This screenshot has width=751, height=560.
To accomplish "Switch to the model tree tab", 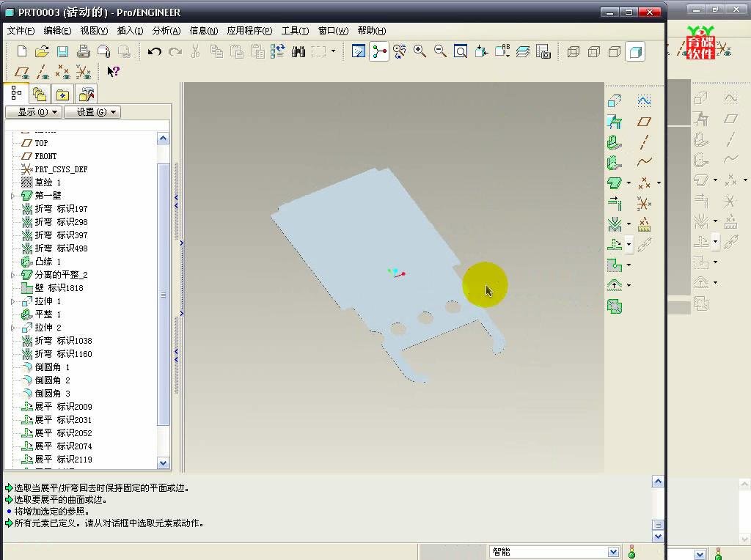I will click(16, 93).
